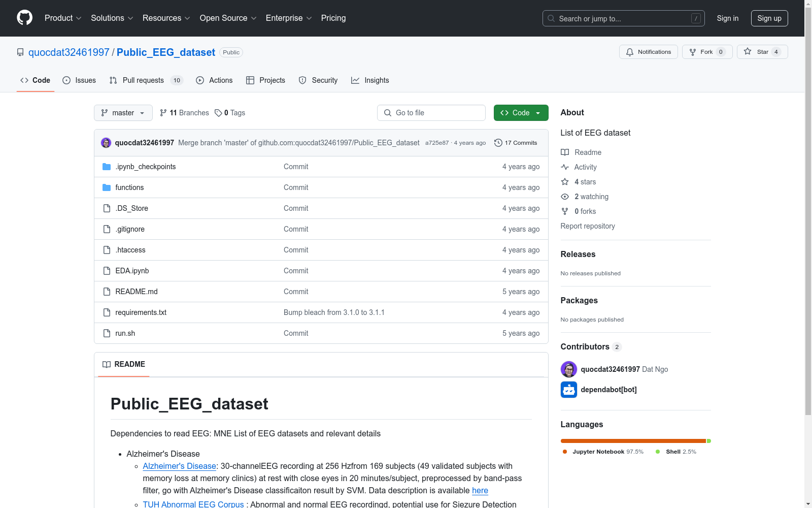This screenshot has width=812, height=508.
Task: Expand the Product menu
Action: click(63, 18)
